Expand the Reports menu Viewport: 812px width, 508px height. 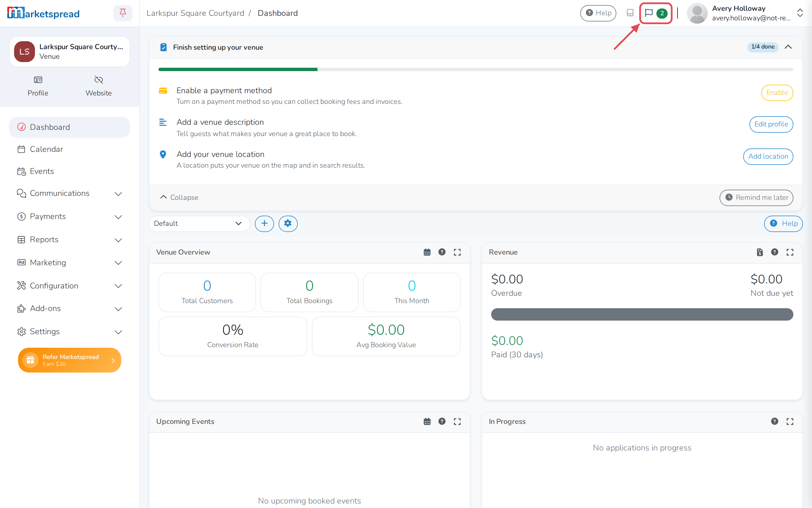69,240
